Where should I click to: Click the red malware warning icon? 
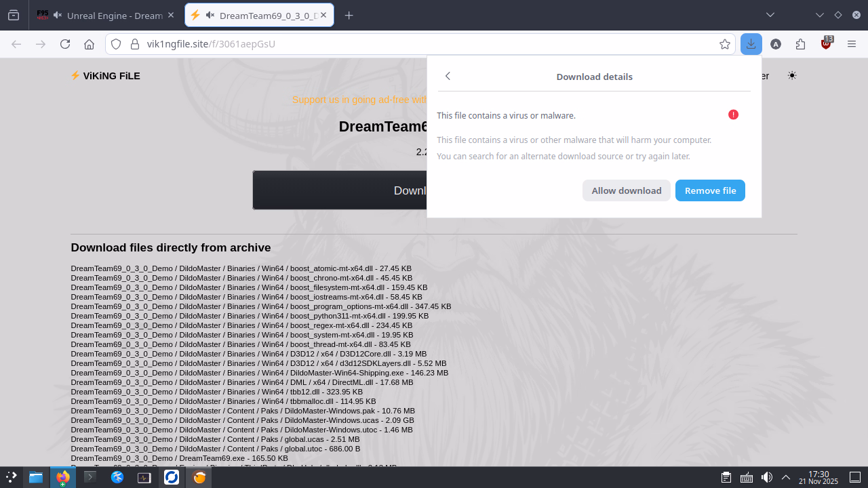pos(733,115)
